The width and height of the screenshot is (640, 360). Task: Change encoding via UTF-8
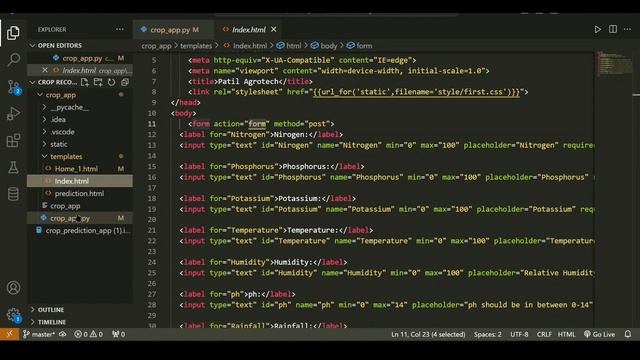[x=519, y=334]
